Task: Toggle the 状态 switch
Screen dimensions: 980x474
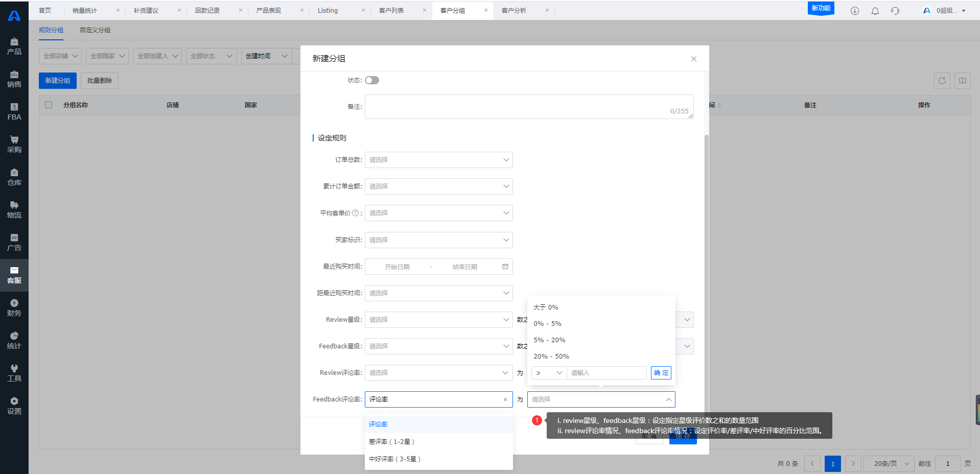Action: point(372,80)
